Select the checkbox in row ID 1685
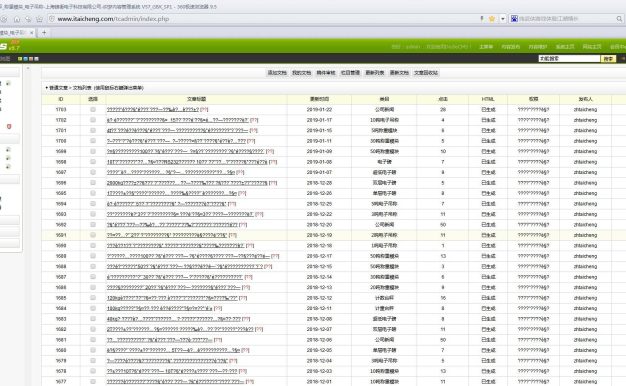Screen dimensions: 626x386 coord(93,298)
